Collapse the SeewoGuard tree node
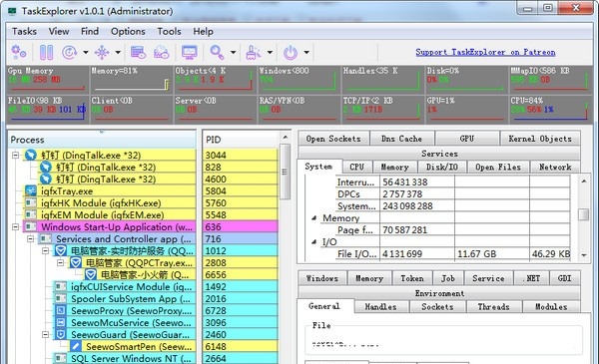The height and width of the screenshot is (364, 599). click(x=46, y=335)
